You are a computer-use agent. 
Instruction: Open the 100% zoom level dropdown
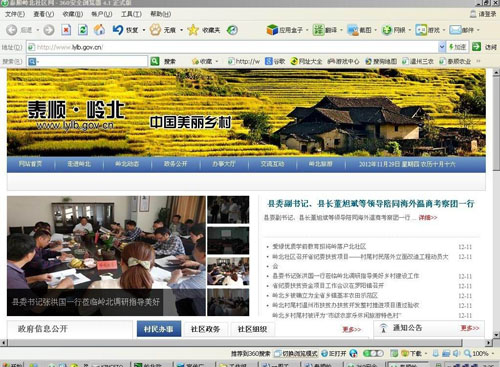(493, 353)
